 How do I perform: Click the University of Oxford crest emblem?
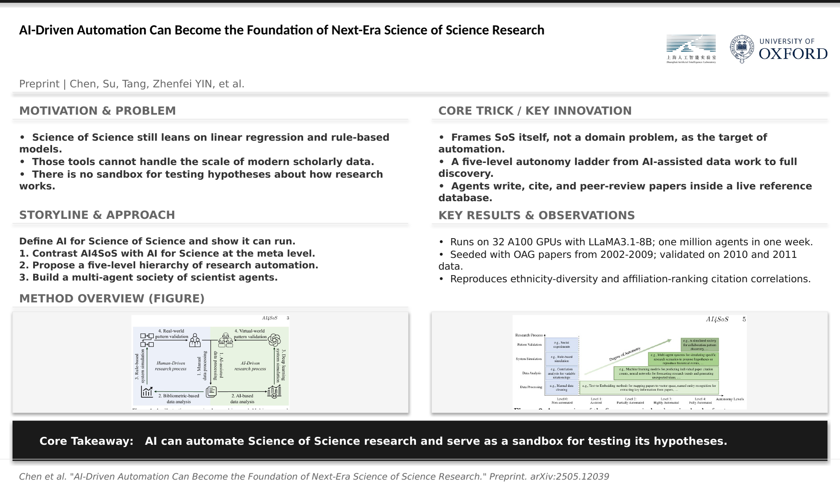click(742, 49)
